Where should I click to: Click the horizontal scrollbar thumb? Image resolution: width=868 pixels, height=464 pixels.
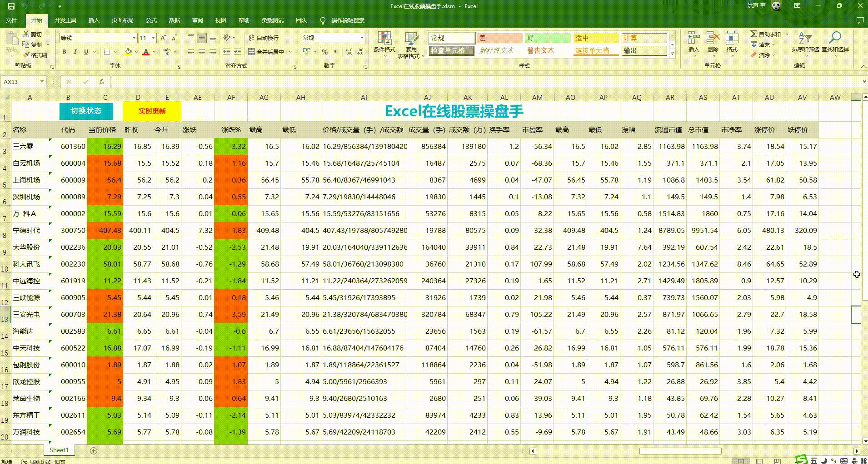pyautogui.click(x=680, y=451)
